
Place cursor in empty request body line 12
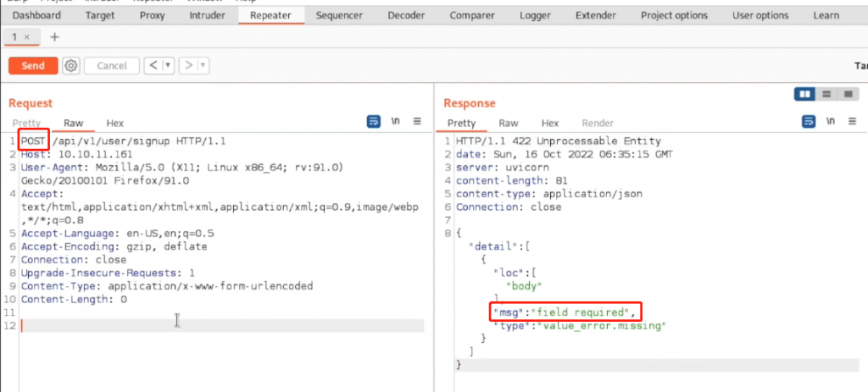(x=221, y=326)
